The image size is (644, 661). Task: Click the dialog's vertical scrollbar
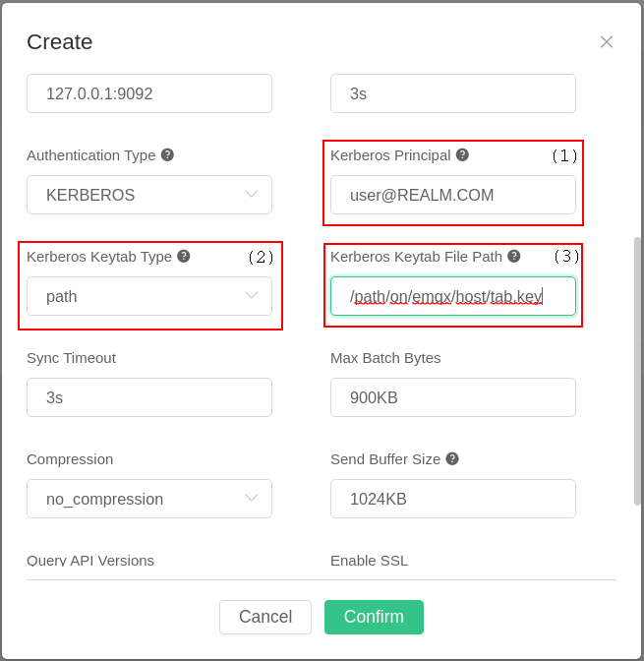[x=637, y=370]
